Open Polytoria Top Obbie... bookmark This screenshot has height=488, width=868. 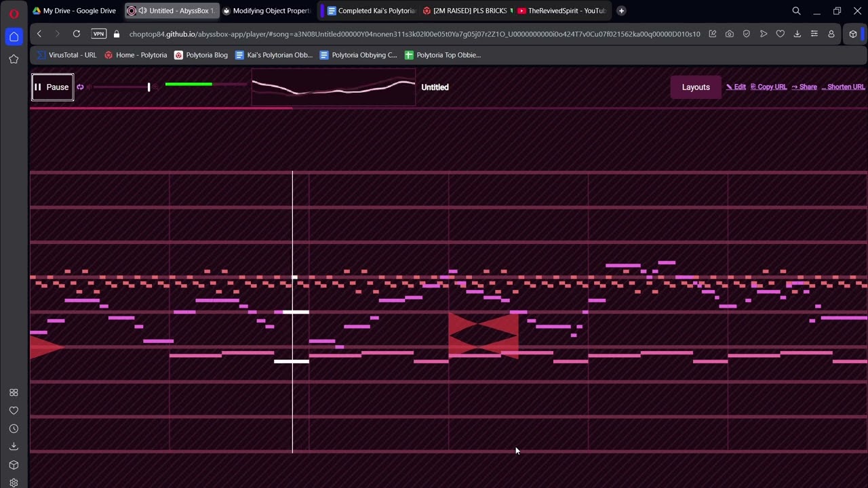(x=443, y=55)
